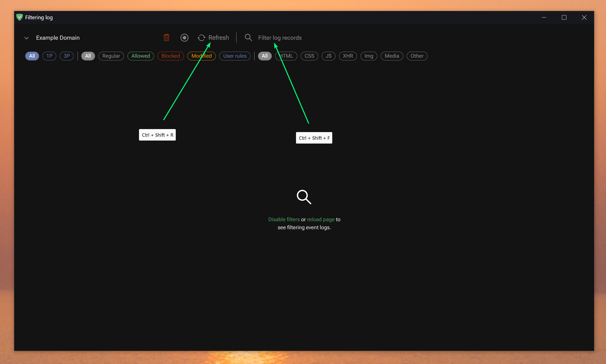Select the CSS type tag
Image resolution: width=606 pixels, height=364 pixels.
click(309, 56)
